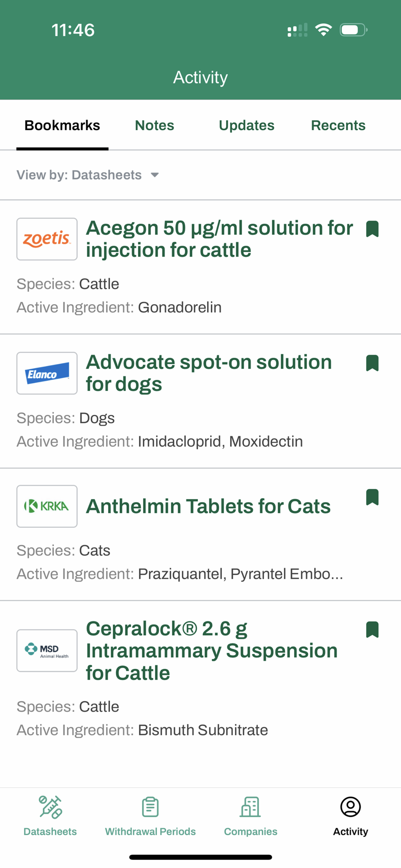Switch to the Updates tab

click(247, 125)
